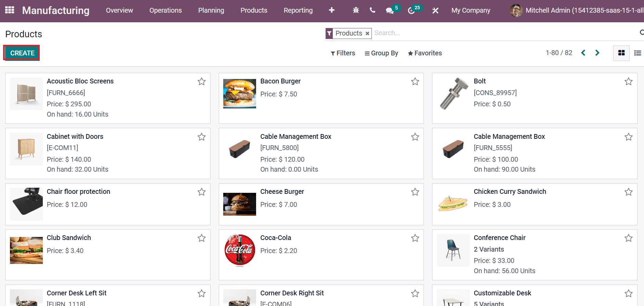Click the CREATE button
Screen dimensions: 644x306
pos(22,53)
